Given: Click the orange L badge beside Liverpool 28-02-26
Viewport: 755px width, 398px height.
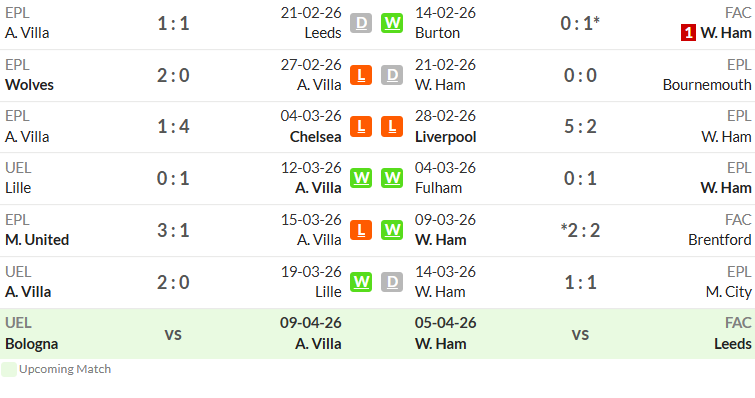Looking at the screenshot, I should (x=392, y=127).
